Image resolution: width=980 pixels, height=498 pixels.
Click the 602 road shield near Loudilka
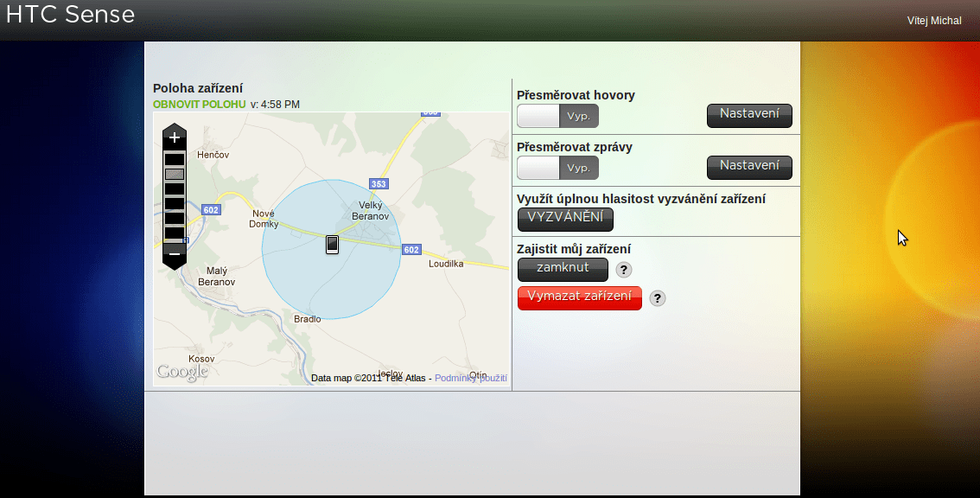point(411,250)
